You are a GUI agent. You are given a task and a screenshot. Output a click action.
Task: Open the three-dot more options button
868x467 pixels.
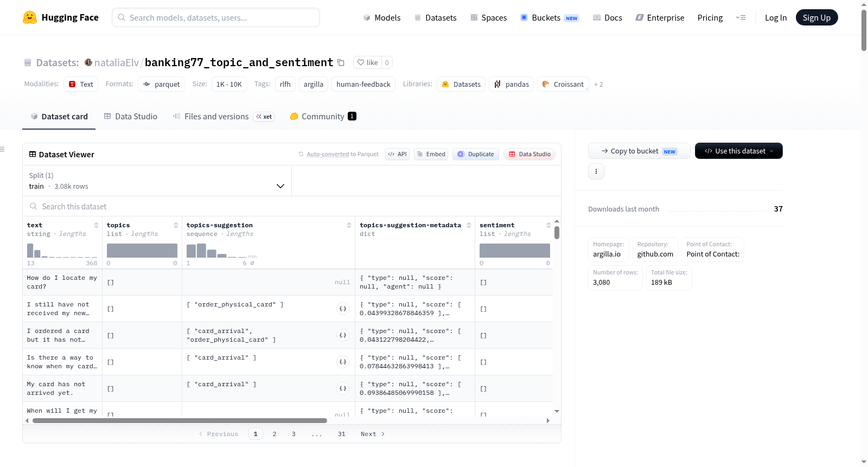pos(596,171)
